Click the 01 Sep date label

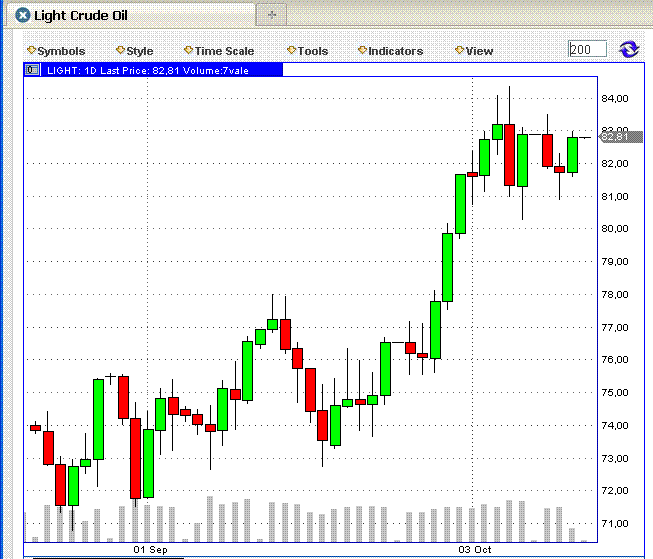[x=150, y=550]
